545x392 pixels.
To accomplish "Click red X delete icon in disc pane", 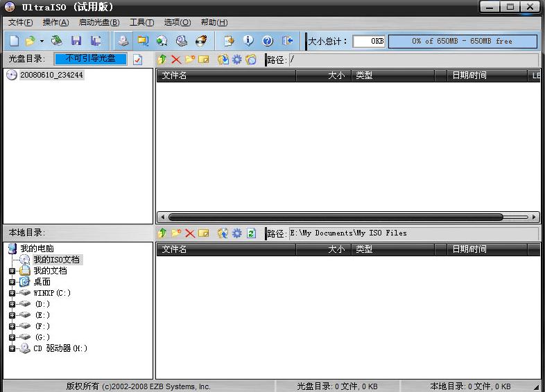I will (176, 60).
